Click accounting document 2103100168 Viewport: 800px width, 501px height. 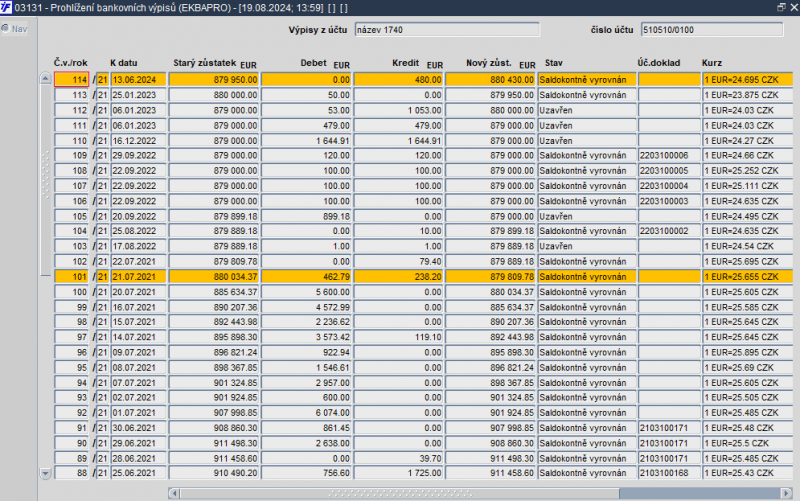[669, 473]
